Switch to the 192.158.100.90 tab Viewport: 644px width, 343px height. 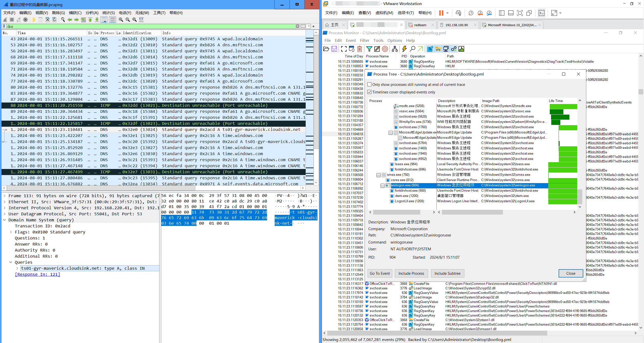tap(458, 25)
